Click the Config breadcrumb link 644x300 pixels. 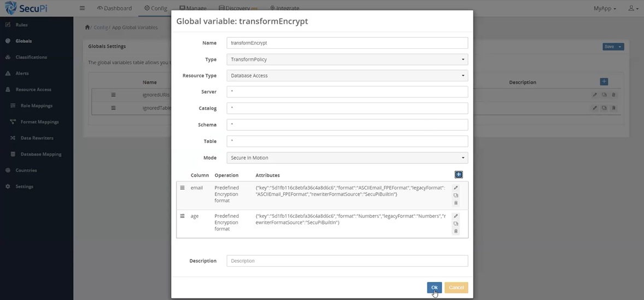tap(101, 27)
